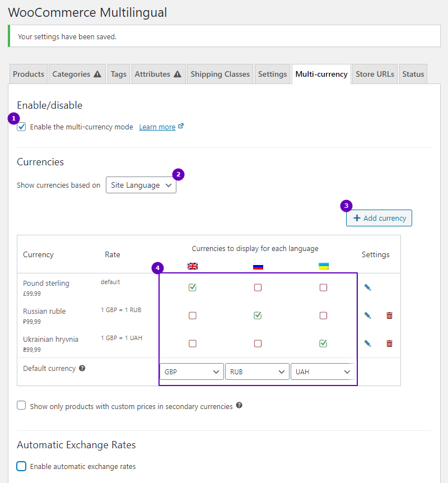Click help icon beside custom prices option
The width and height of the screenshot is (448, 483).
239,405
